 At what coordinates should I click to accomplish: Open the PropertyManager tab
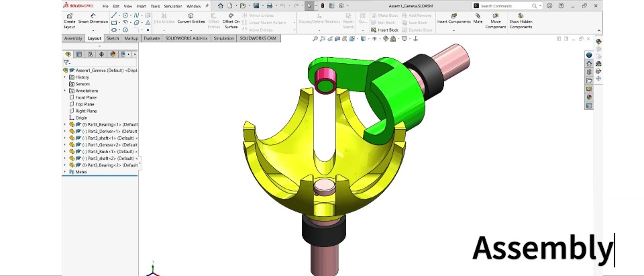pos(79,54)
